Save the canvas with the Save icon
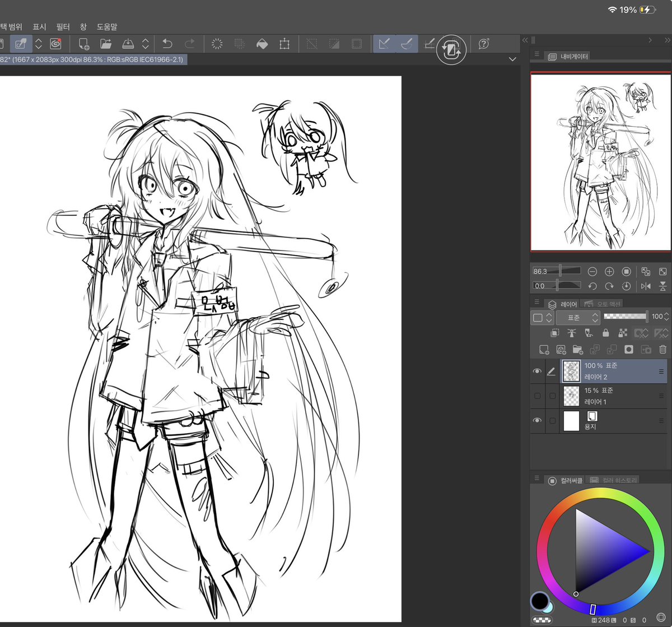The height and width of the screenshot is (627, 672). 128,44
